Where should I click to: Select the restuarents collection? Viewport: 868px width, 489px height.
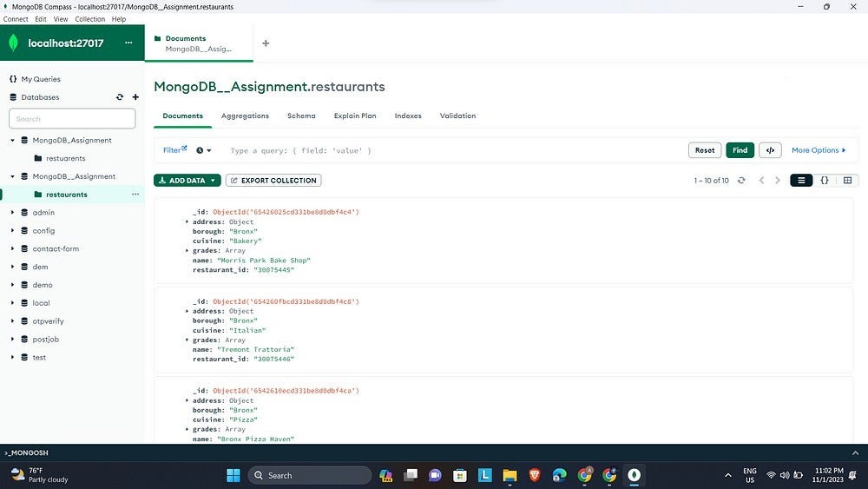(x=65, y=158)
